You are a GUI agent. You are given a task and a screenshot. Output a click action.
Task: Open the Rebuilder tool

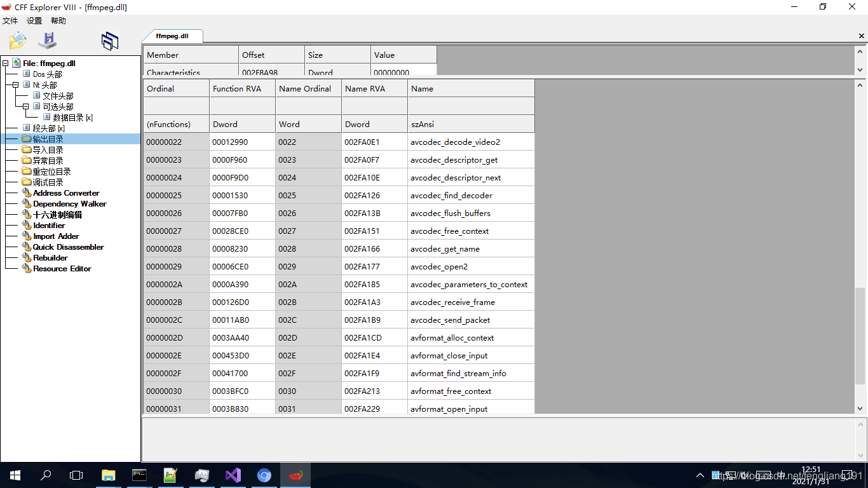(50, 258)
